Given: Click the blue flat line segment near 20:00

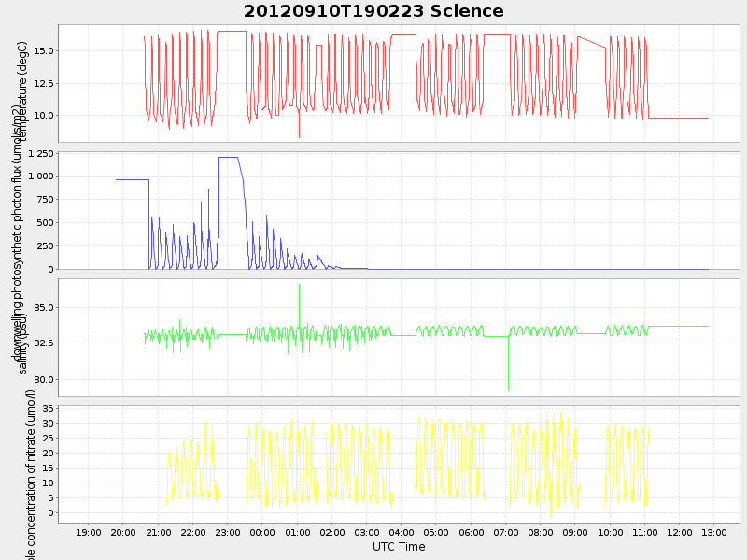Looking at the screenshot, I should tap(133, 179).
